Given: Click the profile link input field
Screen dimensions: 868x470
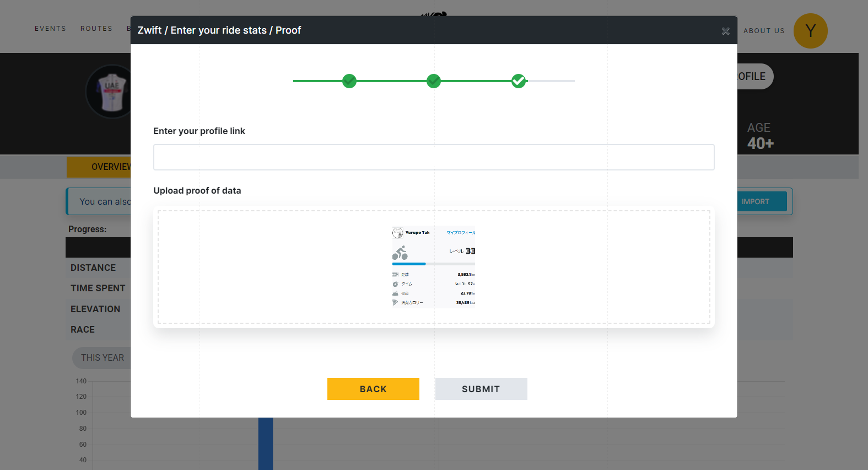Looking at the screenshot, I should pos(434,157).
